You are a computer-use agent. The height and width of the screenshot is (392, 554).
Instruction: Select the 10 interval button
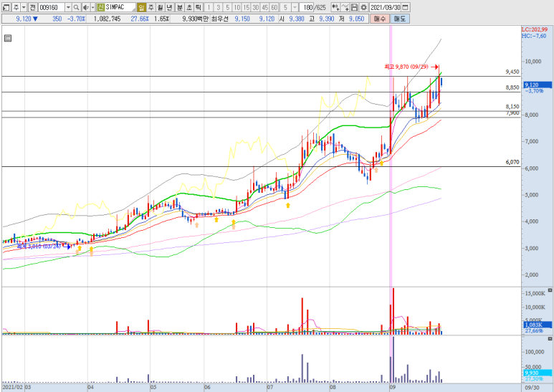click(x=237, y=7)
